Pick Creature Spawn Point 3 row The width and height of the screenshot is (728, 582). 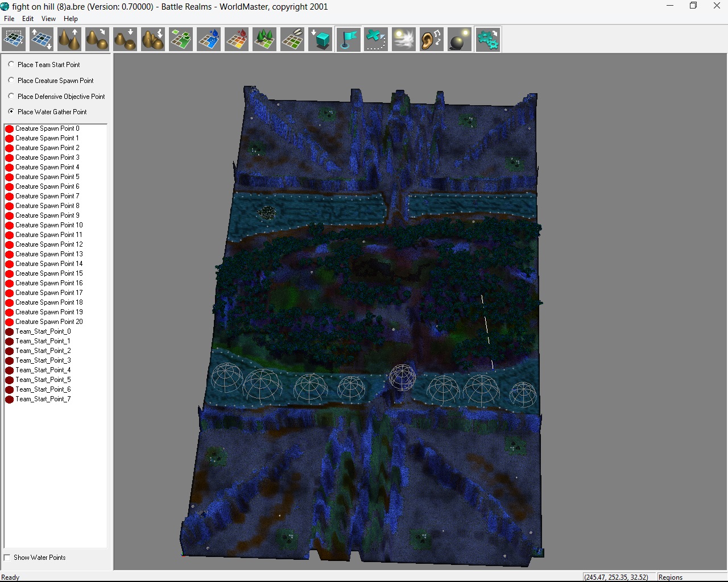pyautogui.click(x=43, y=157)
